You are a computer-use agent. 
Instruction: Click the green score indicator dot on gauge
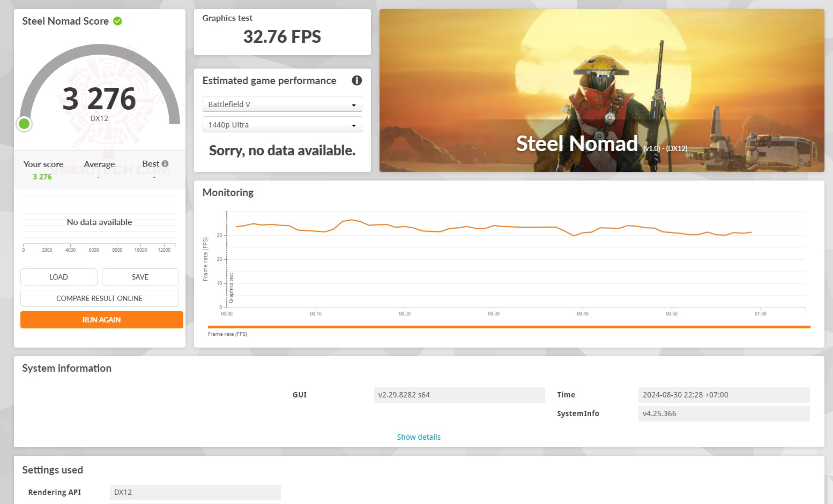pyautogui.click(x=24, y=124)
